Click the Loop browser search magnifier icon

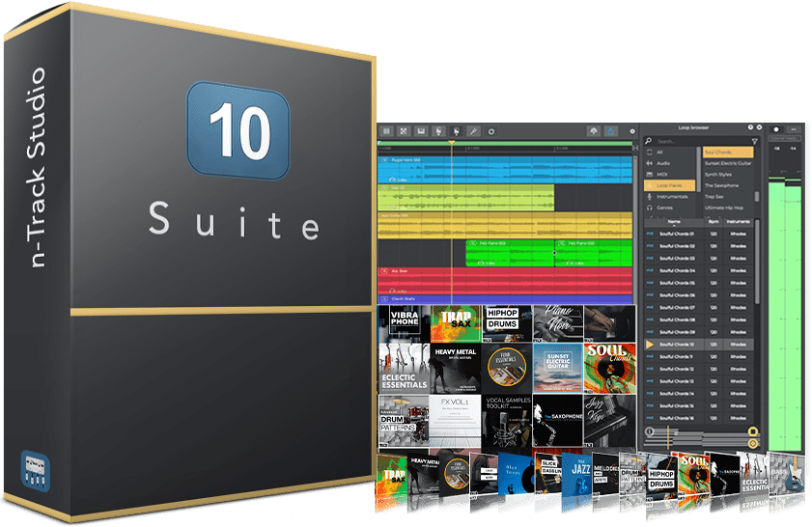(x=649, y=141)
